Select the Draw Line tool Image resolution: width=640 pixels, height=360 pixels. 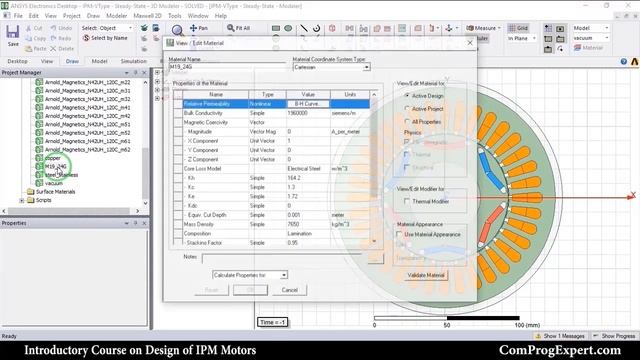(x=304, y=28)
